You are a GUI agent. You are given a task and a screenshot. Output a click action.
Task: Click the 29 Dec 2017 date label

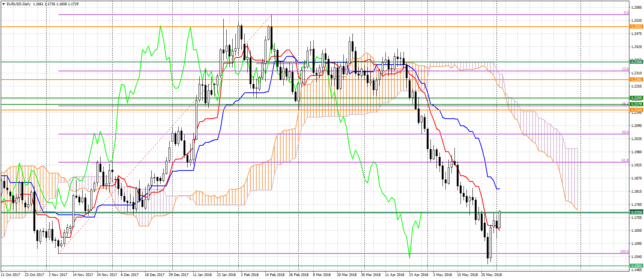(179, 275)
